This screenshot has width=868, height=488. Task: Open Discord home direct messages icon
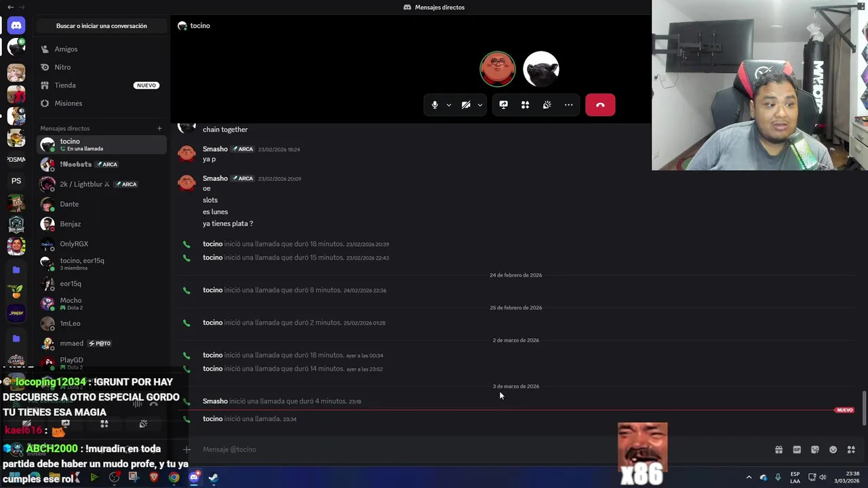click(x=16, y=26)
